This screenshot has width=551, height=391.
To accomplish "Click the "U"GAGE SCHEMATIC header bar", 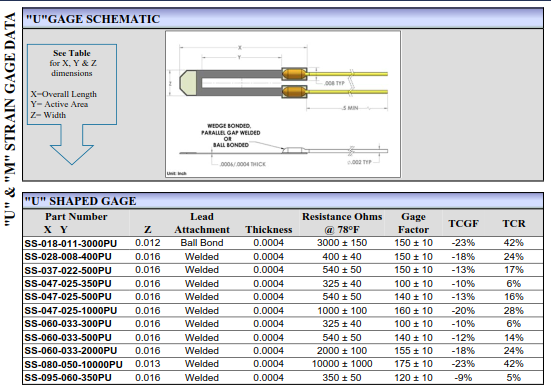I will coord(283,19).
